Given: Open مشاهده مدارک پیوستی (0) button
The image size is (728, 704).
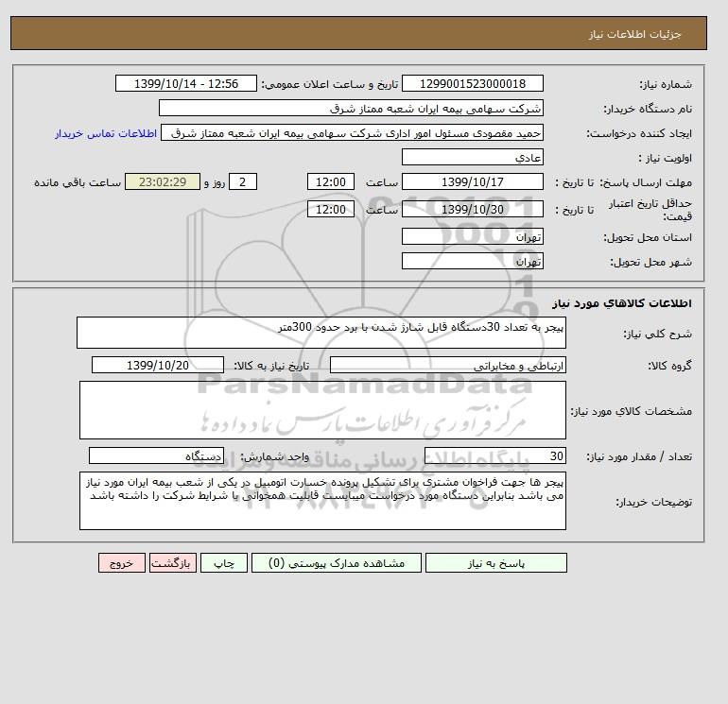Looking at the screenshot, I should [x=337, y=563].
